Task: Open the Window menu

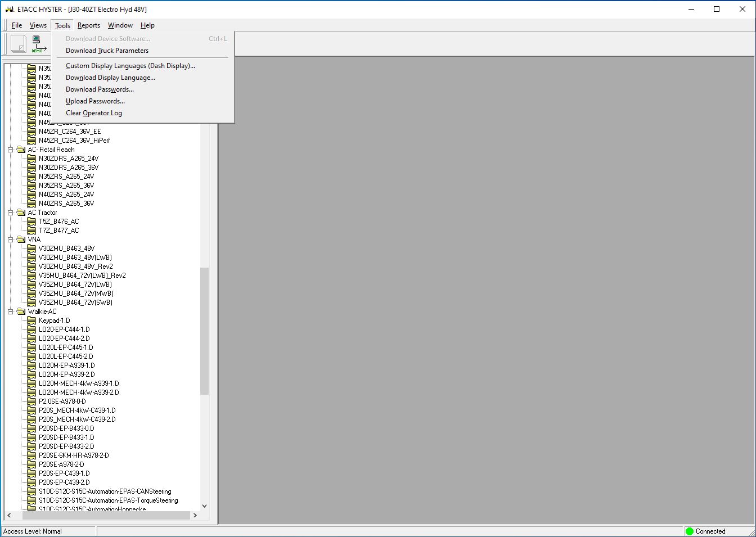Action: coord(120,25)
